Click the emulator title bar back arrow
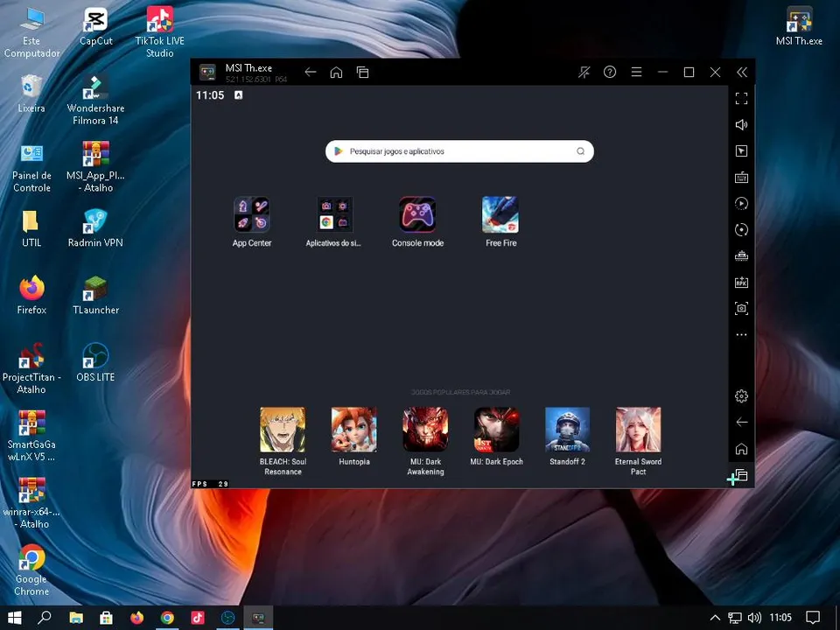Screen dimensions: 840x630 tap(310, 73)
